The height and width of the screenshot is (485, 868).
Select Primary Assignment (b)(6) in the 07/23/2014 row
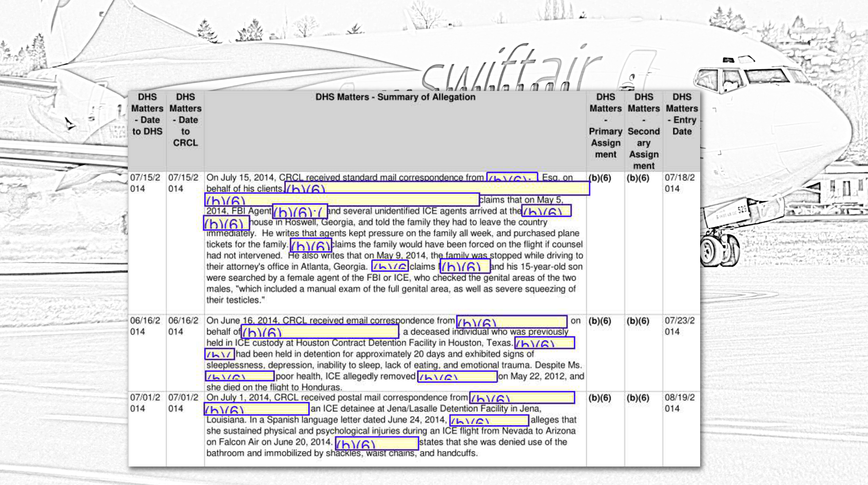click(x=600, y=321)
